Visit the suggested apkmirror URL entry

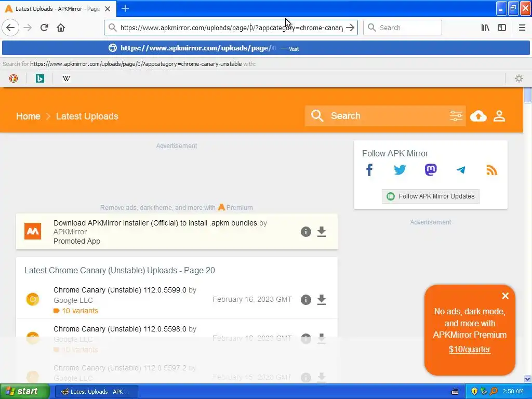pos(265,48)
